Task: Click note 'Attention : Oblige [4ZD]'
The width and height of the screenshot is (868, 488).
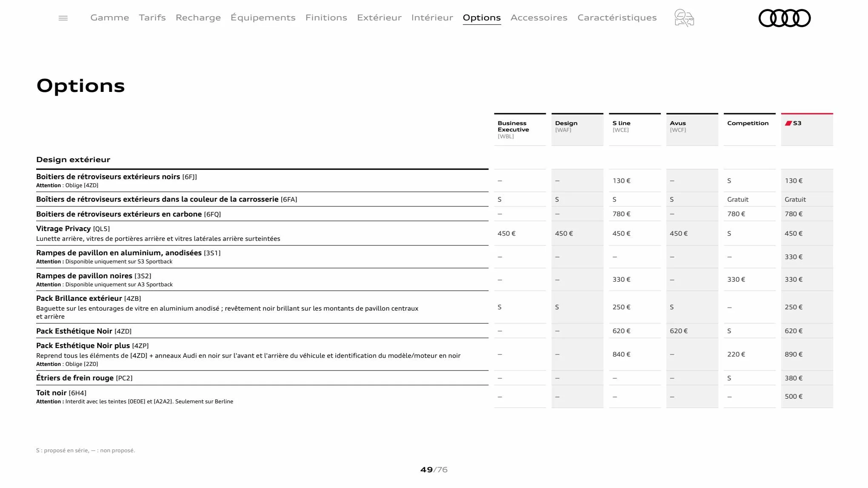Action: click(x=67, y=185)
